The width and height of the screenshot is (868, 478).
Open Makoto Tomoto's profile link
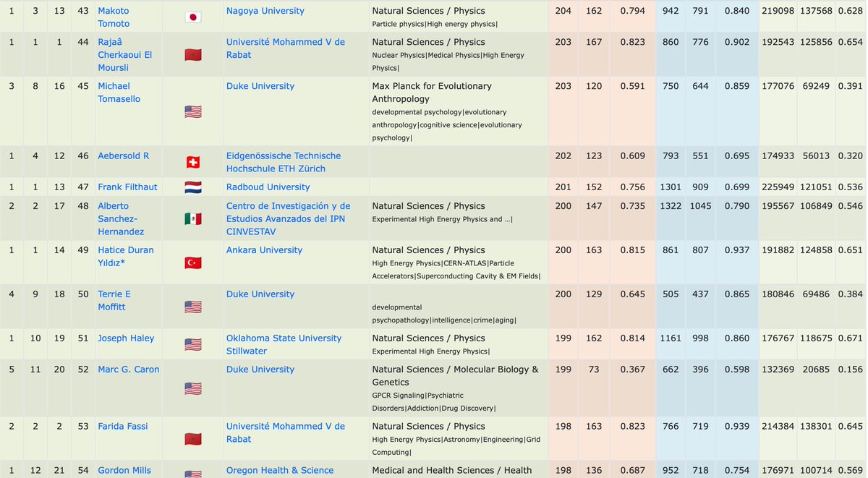114,17
